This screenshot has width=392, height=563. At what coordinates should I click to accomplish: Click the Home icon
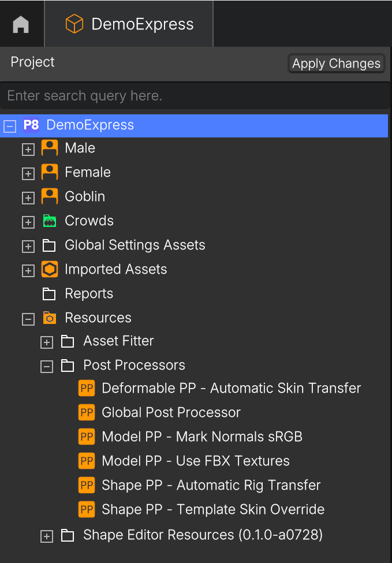point(21,25)
